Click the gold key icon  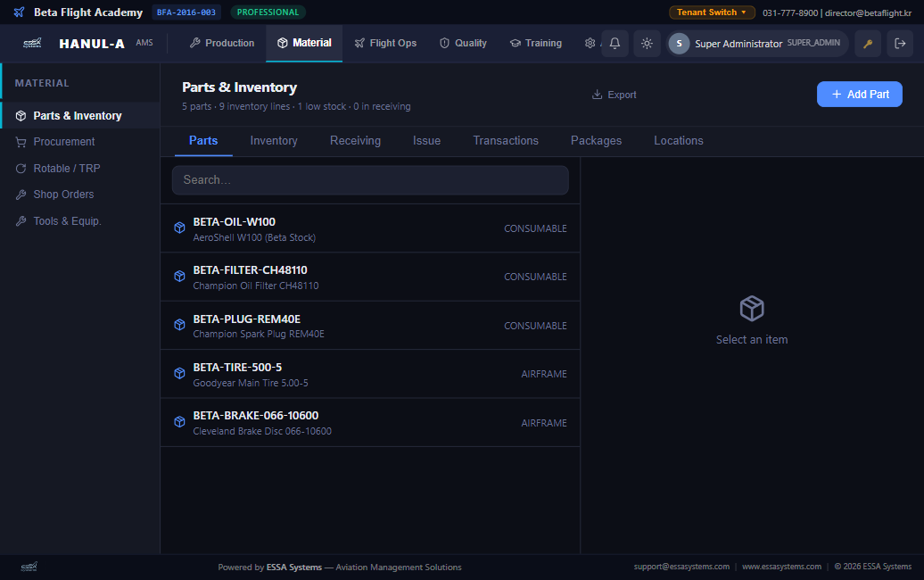point(868,44)
